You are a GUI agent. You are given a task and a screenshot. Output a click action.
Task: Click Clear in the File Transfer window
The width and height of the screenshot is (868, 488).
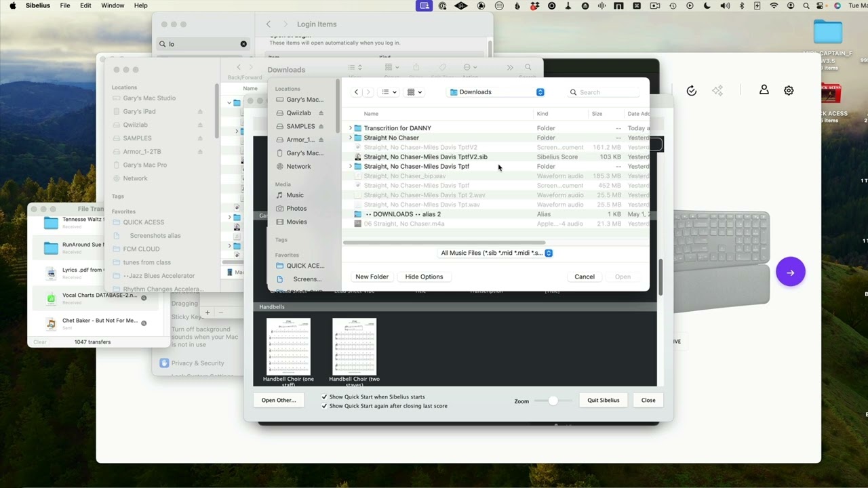pos(40,342)
